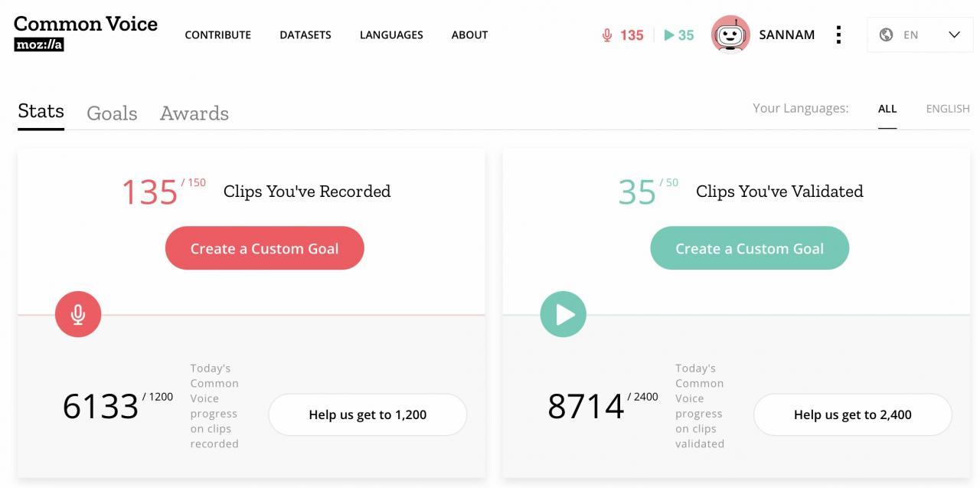Click the / 150 recording goal text

pos(194,182)
